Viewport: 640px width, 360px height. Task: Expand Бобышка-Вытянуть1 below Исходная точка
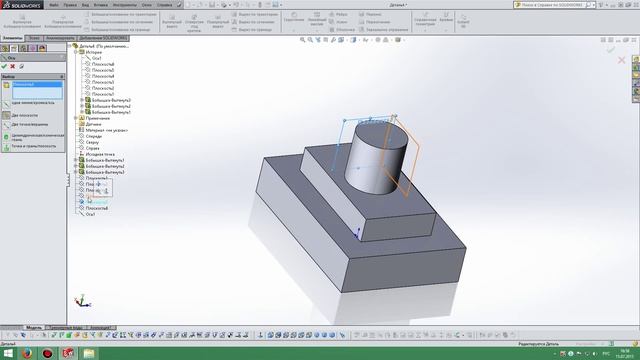pyautogui.click(x=76, y=160)
